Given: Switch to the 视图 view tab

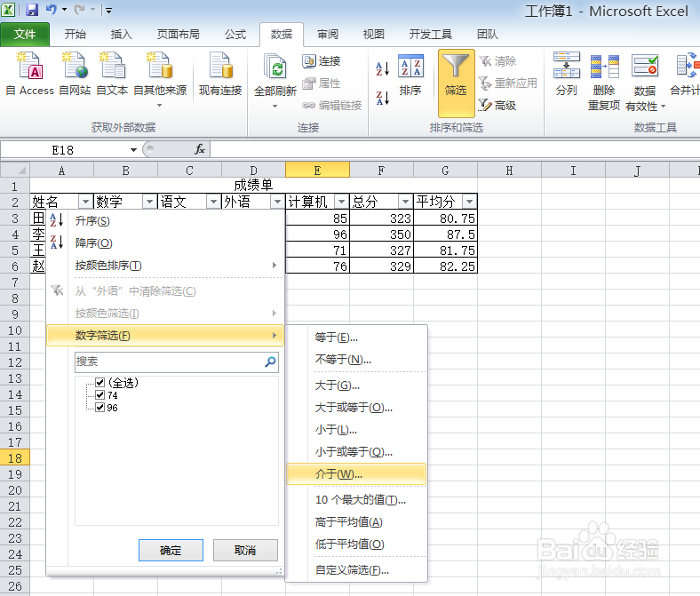Looking at the screenshot, I should [x=374, y=35].
